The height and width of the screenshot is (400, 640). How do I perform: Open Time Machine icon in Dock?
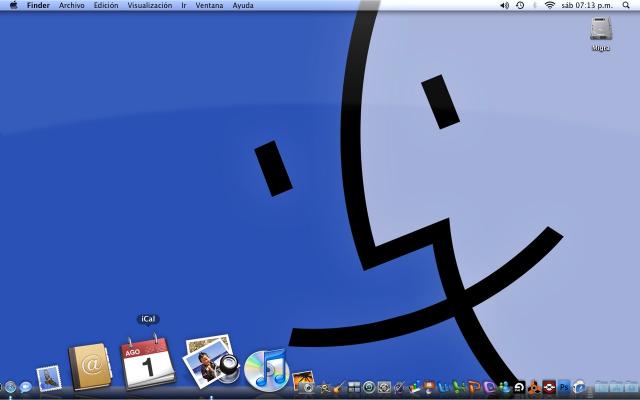[x=369, y=387]
